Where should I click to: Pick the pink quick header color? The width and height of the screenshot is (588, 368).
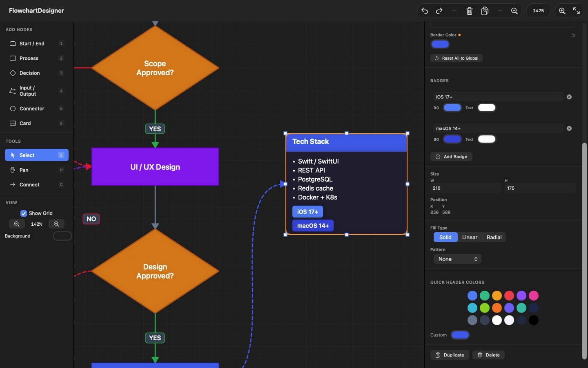[x=534, y=296]
